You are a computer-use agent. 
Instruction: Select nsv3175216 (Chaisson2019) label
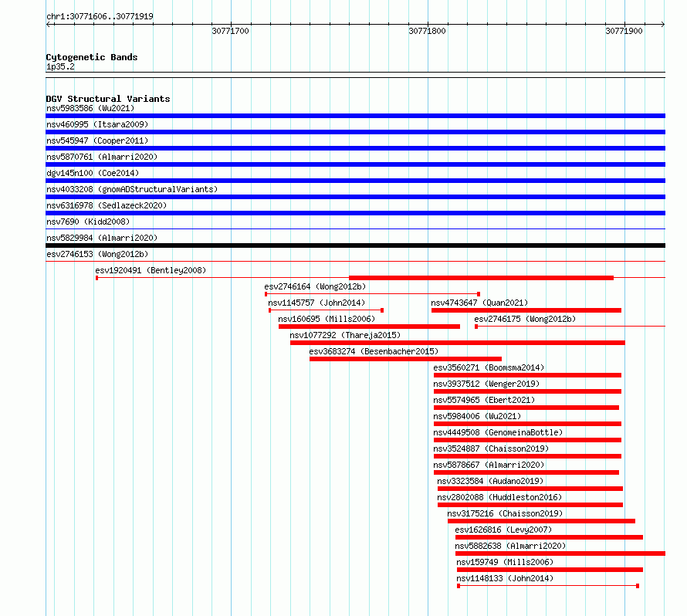pyautogui.click(x=505, y=513)
